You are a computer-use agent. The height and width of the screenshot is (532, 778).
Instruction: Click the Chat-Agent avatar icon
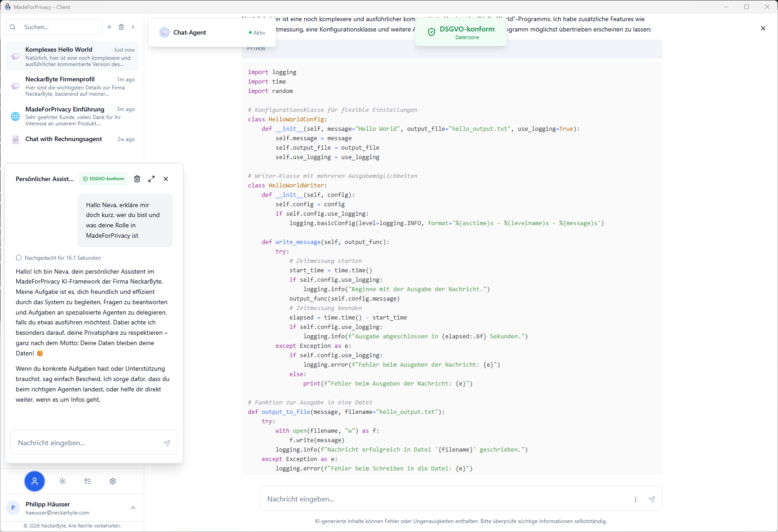coord(164,32)
